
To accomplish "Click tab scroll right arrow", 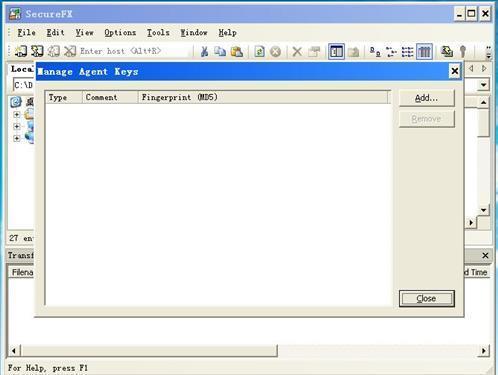I will pos(484,68).
